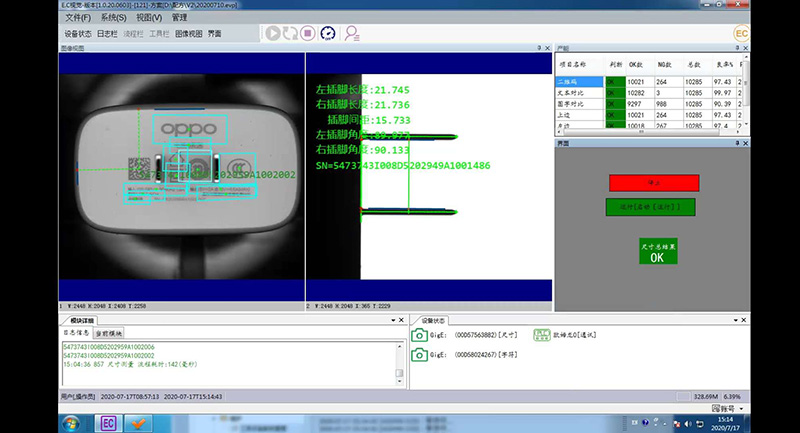
Task: Open the Windows Start orb
Action: pyautogui.click(x=71, y=423)
